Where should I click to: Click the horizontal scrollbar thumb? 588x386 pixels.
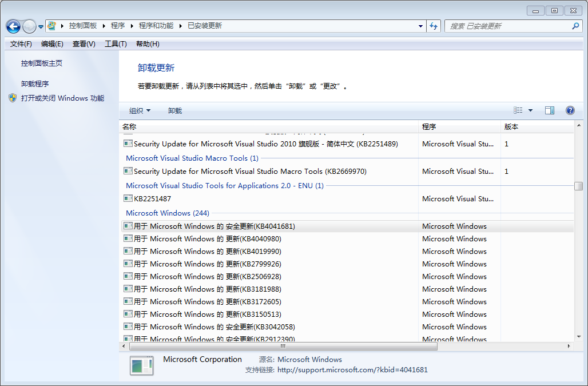[x=283, y=346]
